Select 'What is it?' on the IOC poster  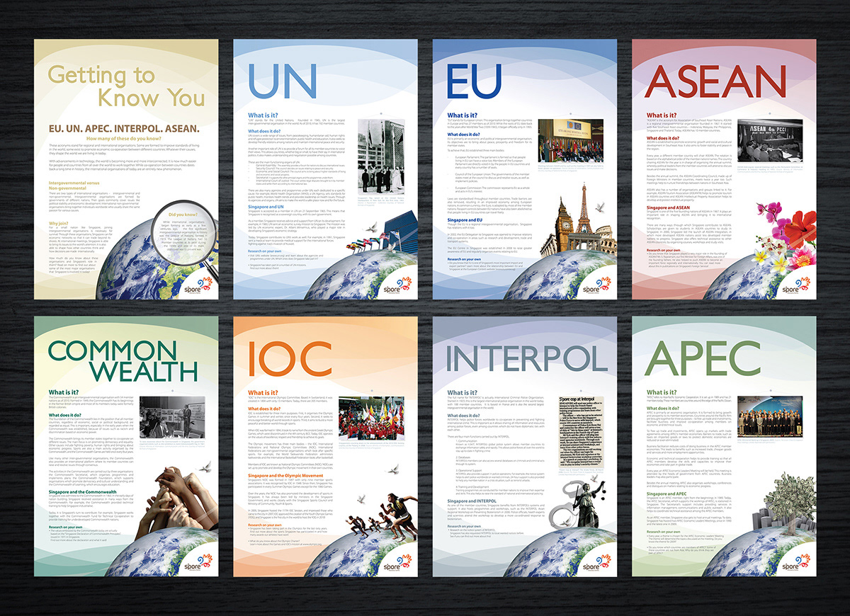[263, 393]
